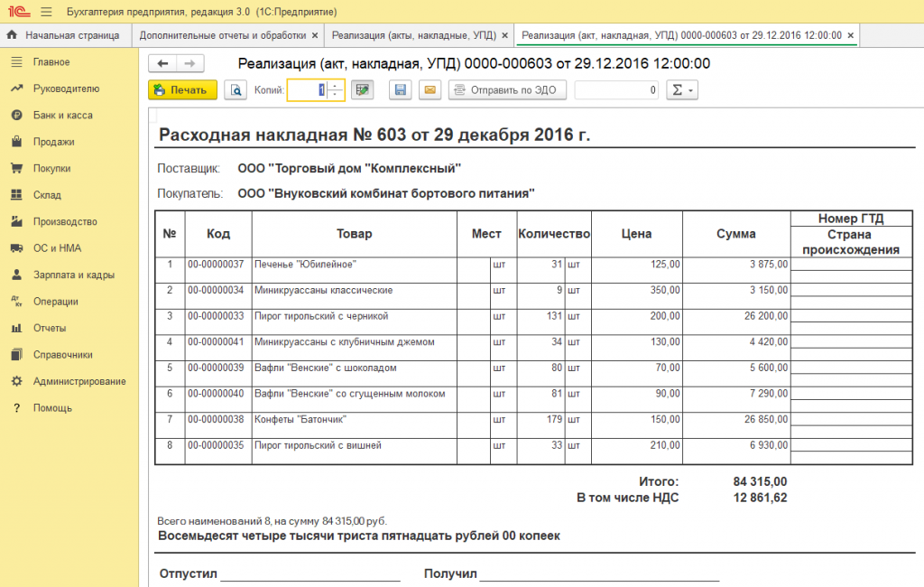
Task: Open the main hamburger menu
Action: pyautogui.click(x=47, y=12)
